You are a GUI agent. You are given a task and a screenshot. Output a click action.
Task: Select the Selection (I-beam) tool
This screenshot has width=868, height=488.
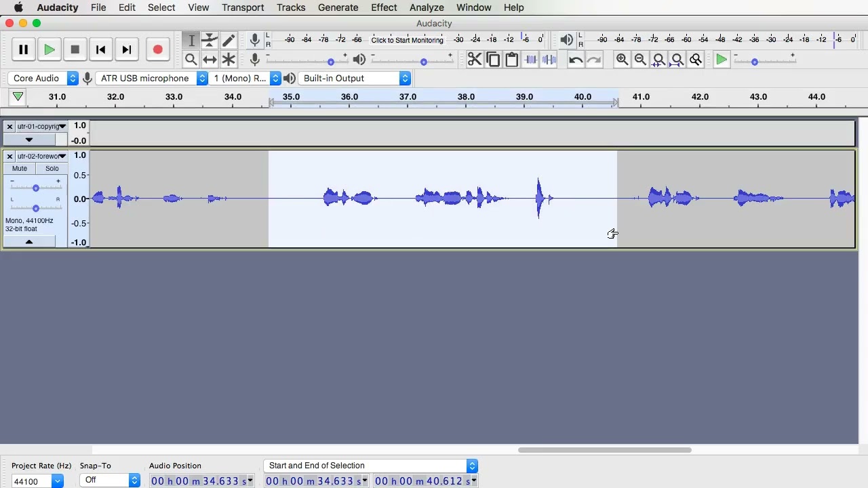(x=191, y=41)
